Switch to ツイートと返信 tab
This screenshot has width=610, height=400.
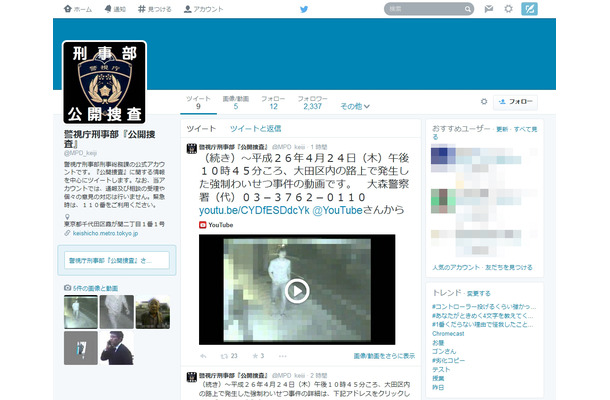coord(255,128)
